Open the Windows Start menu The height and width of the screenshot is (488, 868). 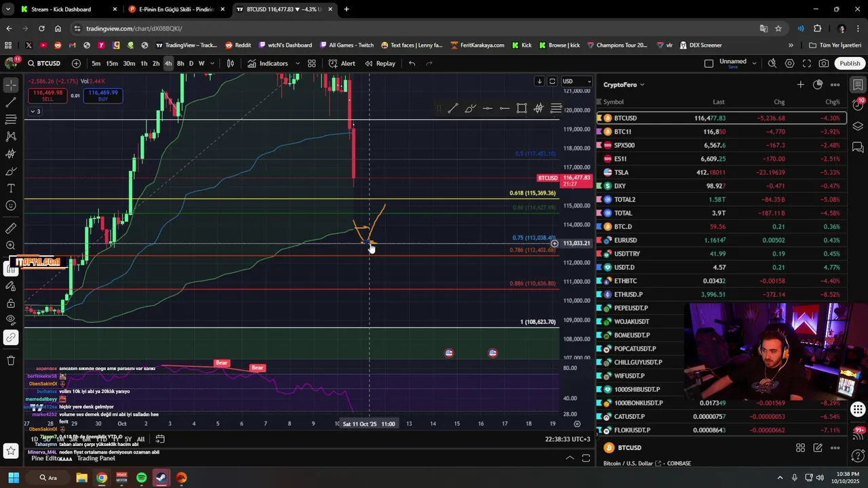14,478
